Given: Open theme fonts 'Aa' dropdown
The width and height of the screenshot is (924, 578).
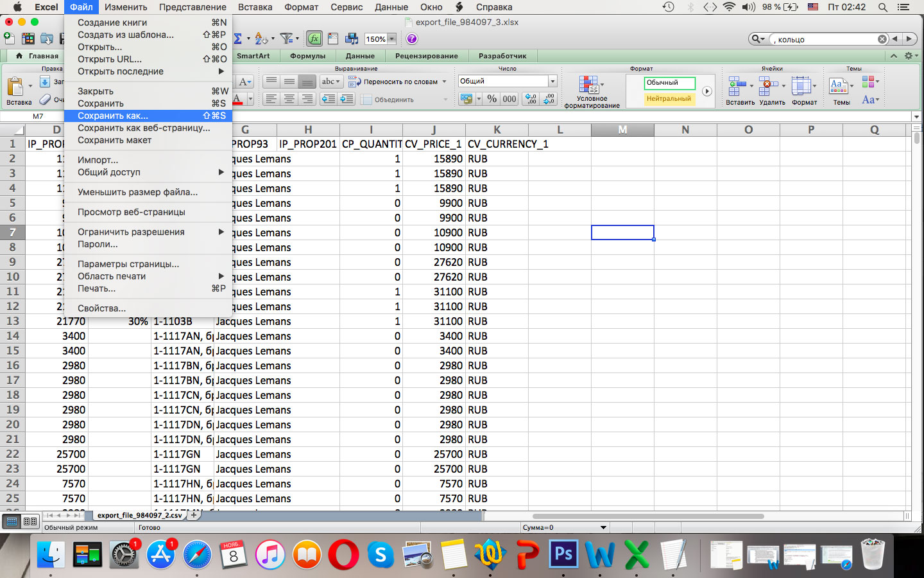Looking at the screenshot, I should pyautogui.click(x=870, y=100).
